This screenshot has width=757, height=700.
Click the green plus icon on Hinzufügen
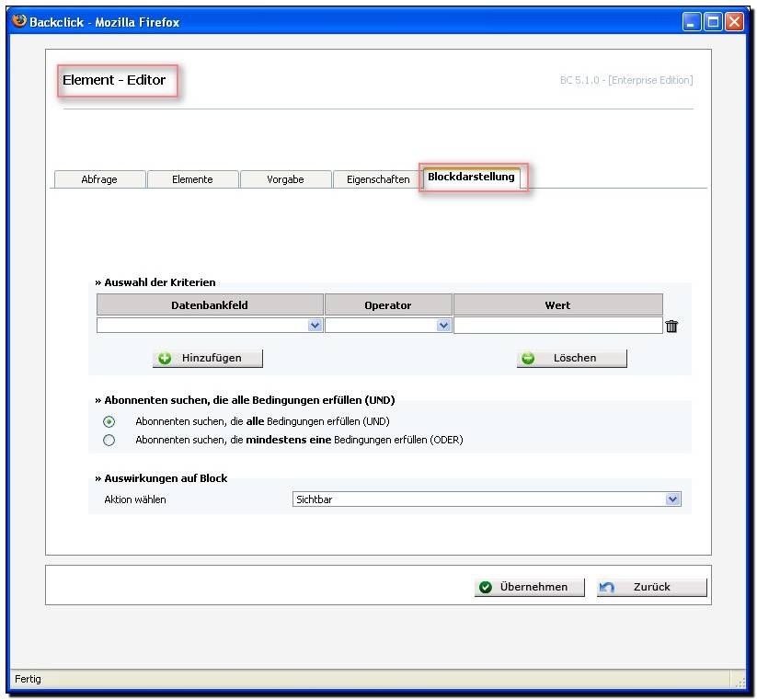[165, 358]
